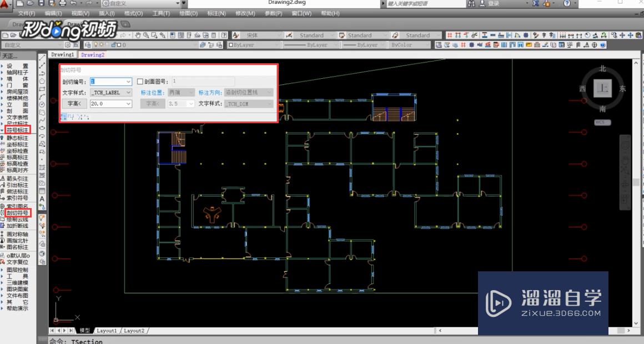Click the 模型 model tab
This screenshot has height=344, width=644.
[85, 331]
